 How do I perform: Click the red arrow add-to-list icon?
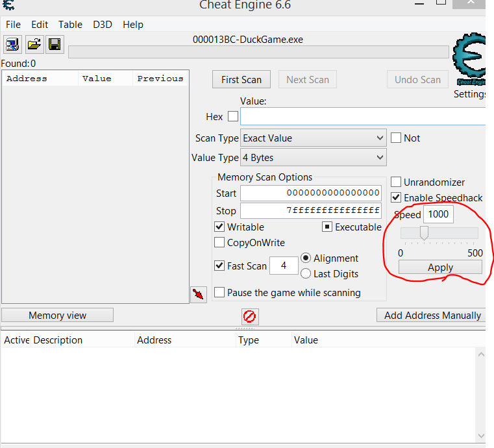tap(199, 295)
